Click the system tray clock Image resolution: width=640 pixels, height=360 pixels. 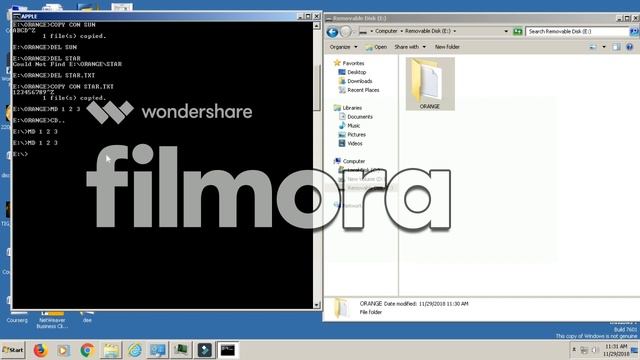(616, 350)
